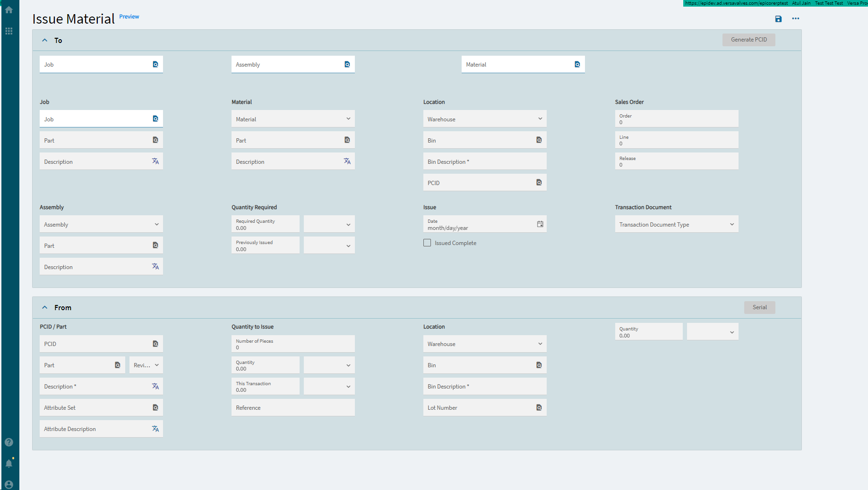Open the PCID lookup in the From section
The height and width of the screenshot is (490, 868).
(x=155, y=344)
